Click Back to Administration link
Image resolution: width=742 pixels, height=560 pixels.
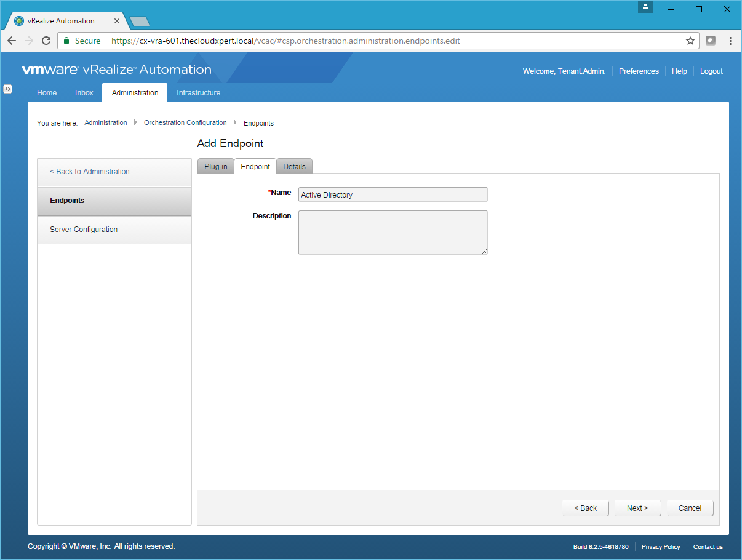point(90,172)
